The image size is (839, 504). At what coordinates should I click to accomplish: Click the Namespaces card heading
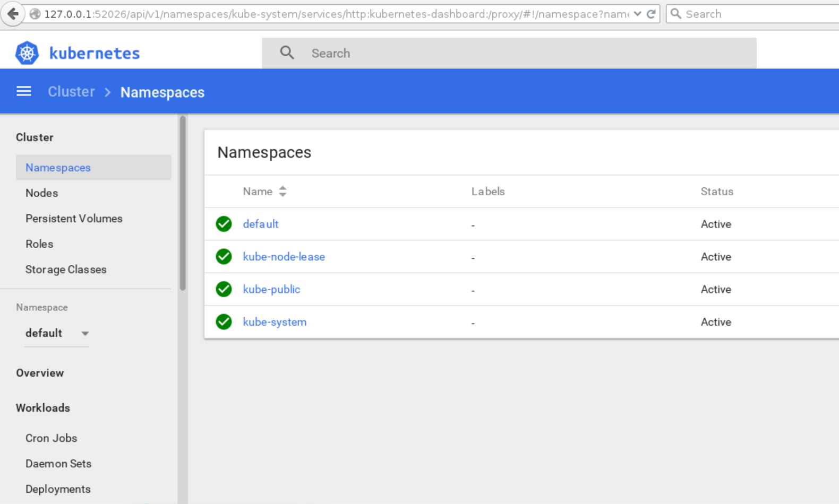264,153
